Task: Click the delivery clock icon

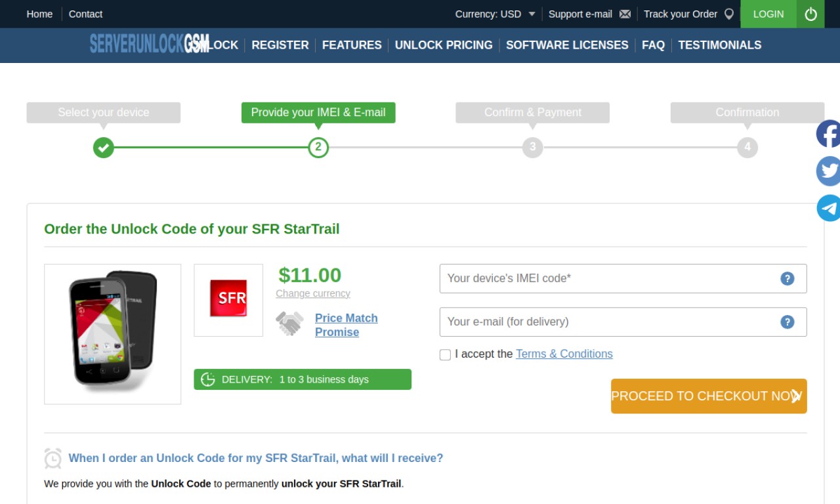Action: [x=208, y=379]
